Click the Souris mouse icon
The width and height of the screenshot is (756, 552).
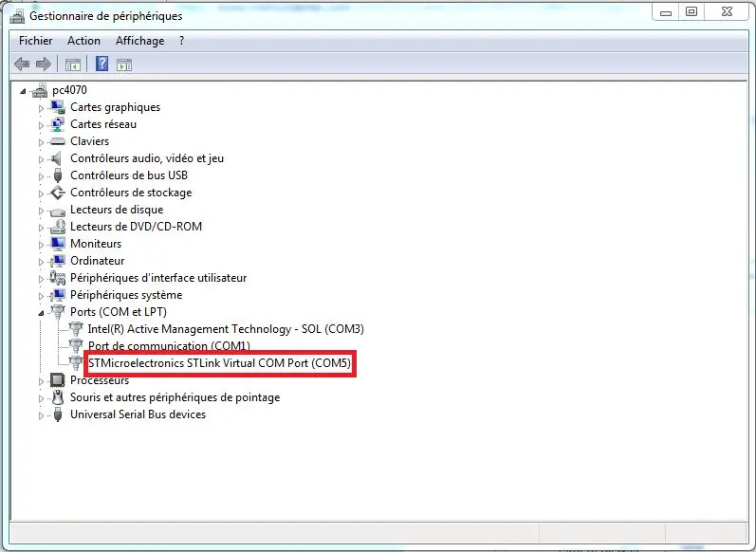58,397
